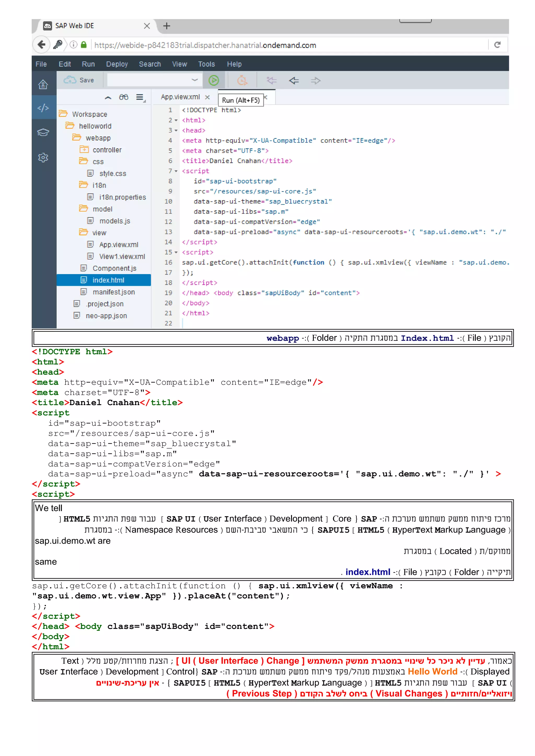This screenshot has width=535, height=756.
Task: Collapse the Workspace folder
Action: [63, 114]
